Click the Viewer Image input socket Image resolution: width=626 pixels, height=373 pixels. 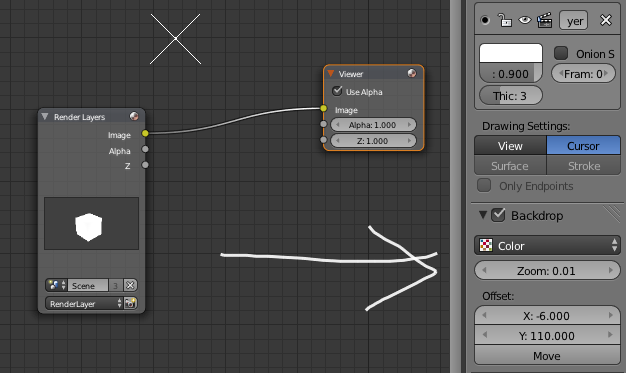[323, 108]
